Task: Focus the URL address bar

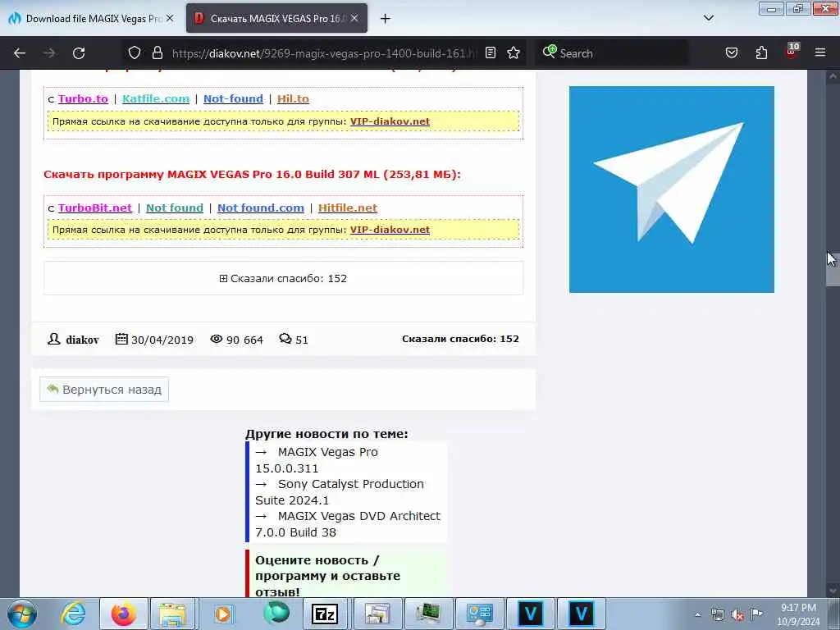Action: (x=323, y=53)
